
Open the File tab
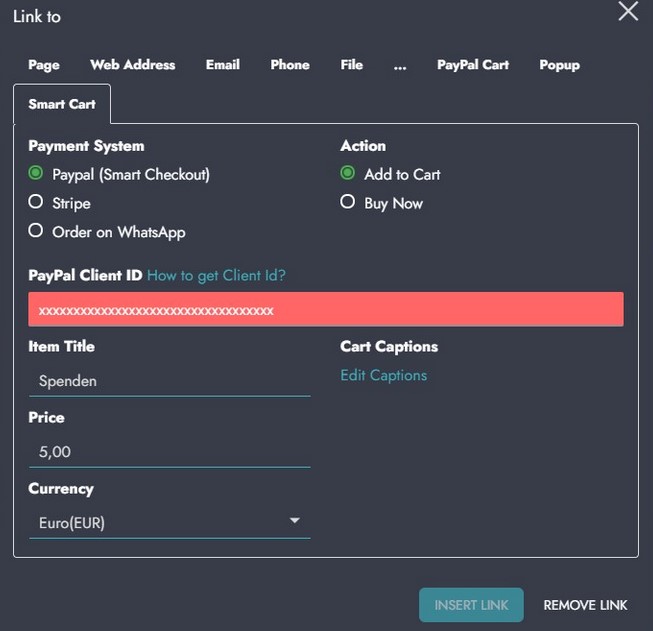point(351,65)
